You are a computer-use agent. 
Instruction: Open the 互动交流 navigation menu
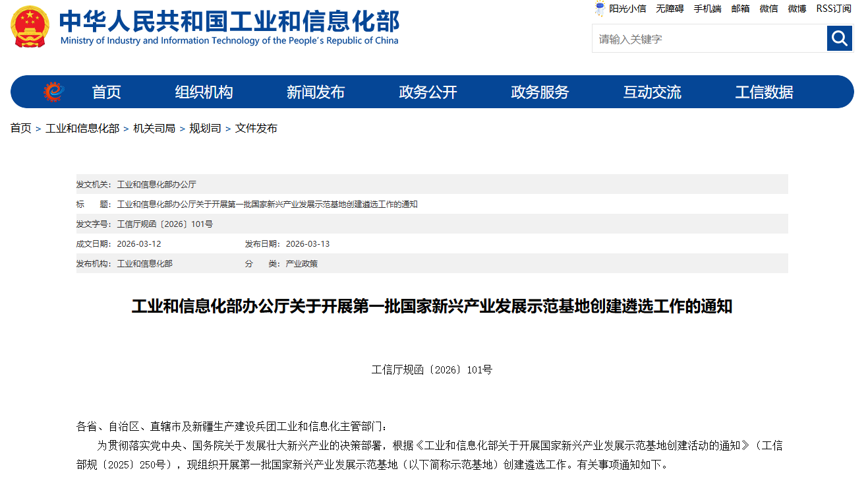point(651,92)
